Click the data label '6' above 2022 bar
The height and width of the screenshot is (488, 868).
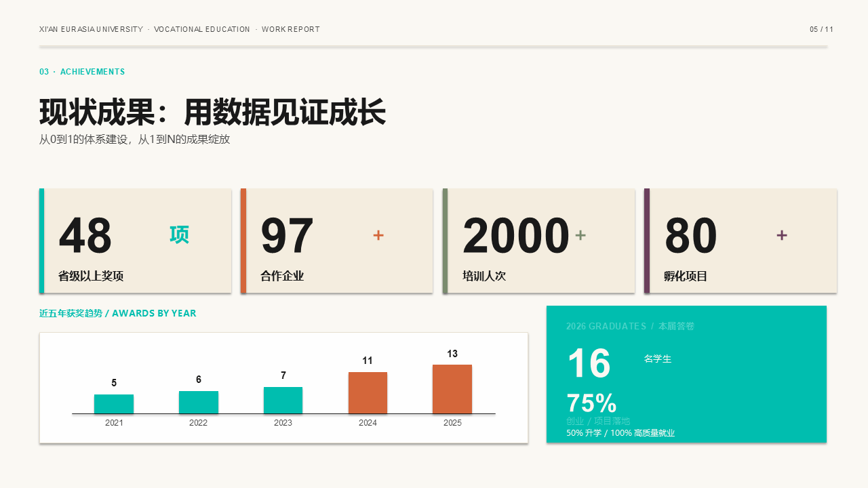199,380
